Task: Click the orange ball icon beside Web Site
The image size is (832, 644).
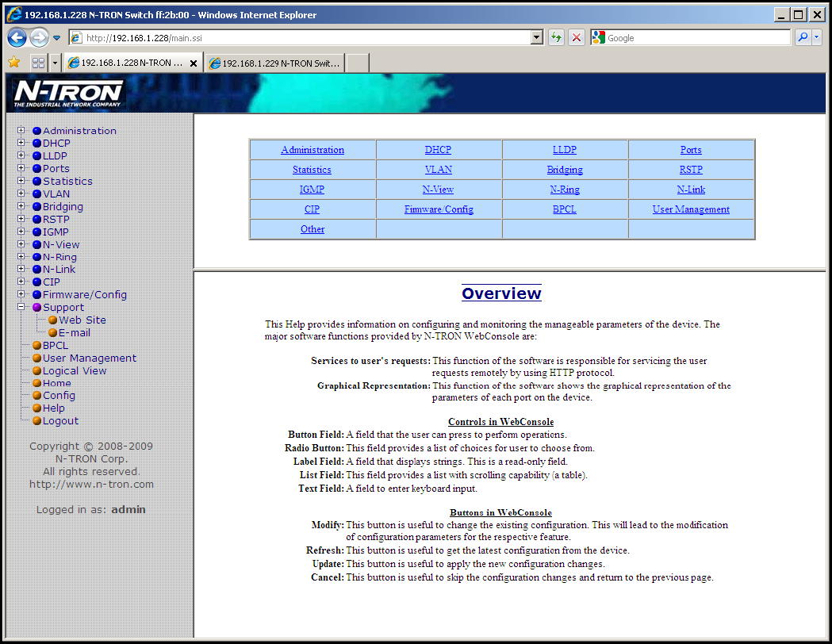Action: point(52,320)
